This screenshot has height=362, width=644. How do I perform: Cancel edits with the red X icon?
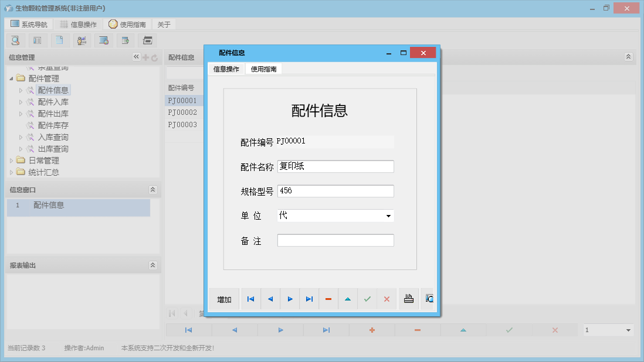point(387,299)
